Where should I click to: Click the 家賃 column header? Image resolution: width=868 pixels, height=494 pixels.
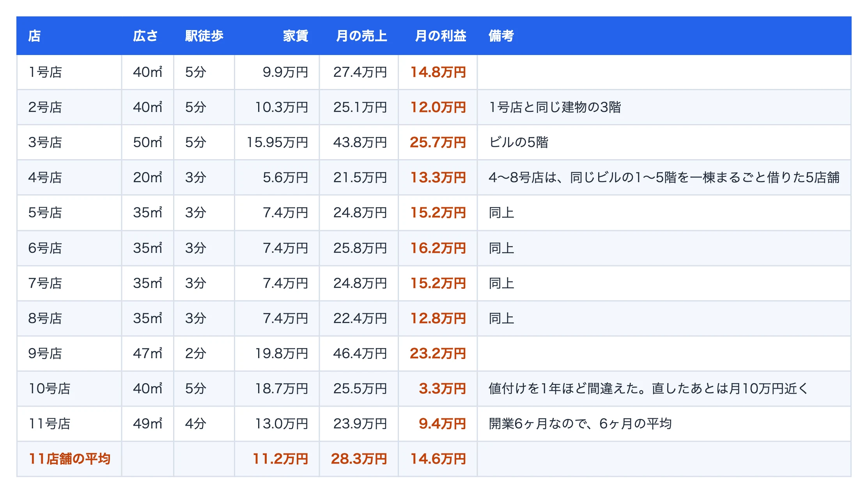(x=296, y=36)
